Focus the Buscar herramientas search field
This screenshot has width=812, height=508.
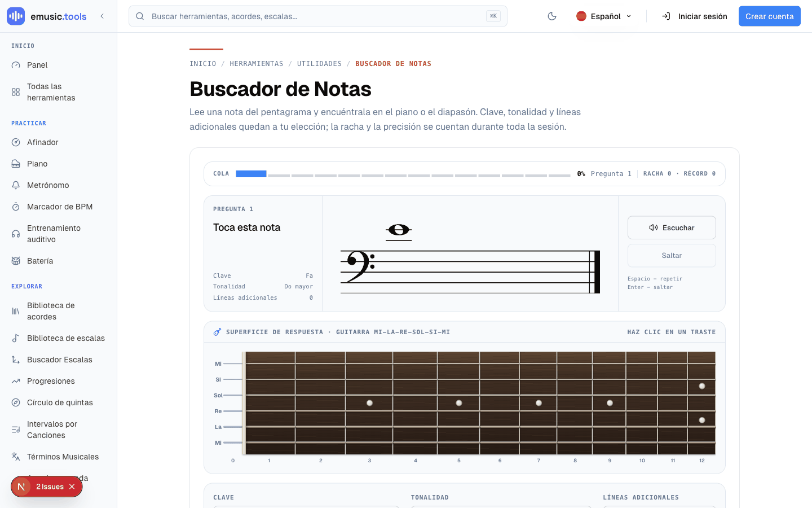coord(318,16)
